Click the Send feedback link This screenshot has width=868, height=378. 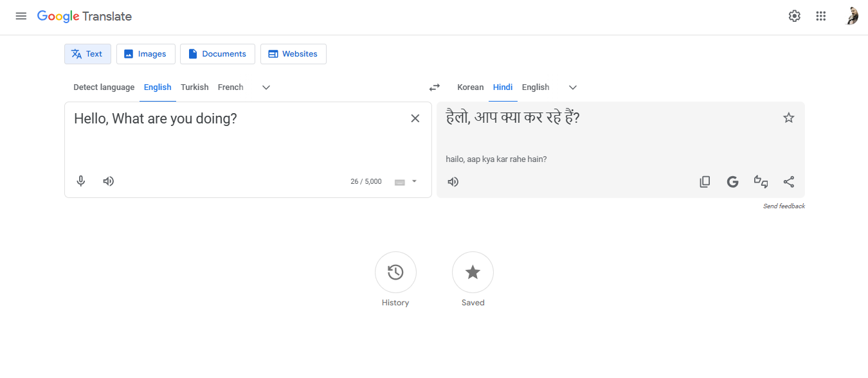[784, 206]
